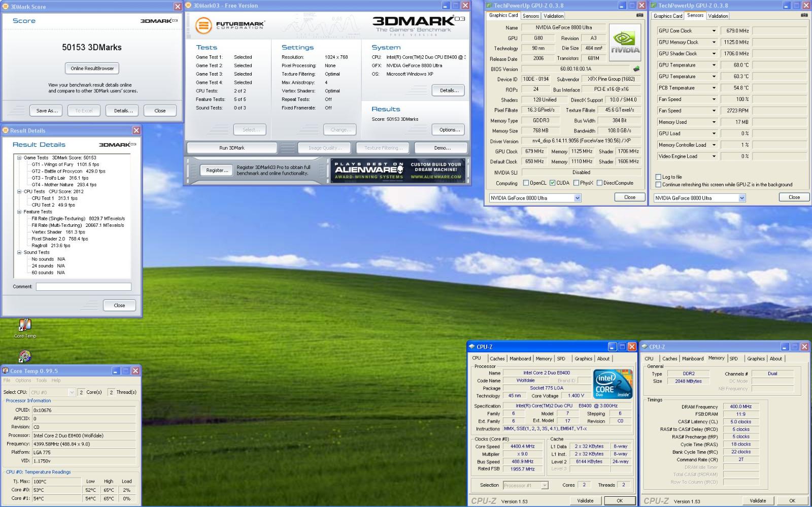Collapse the Feature Tests tree node
The width and height of the screenshot is (812, 507).
19,212
